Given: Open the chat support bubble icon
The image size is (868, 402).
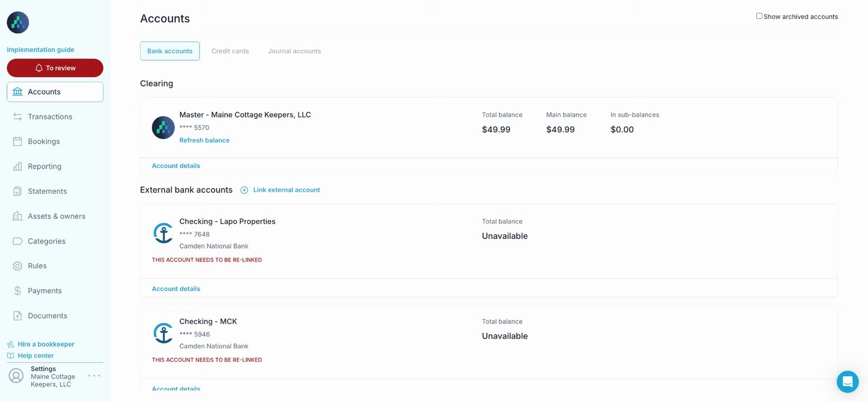Looking at the screenshot, I should click(847, 382).
